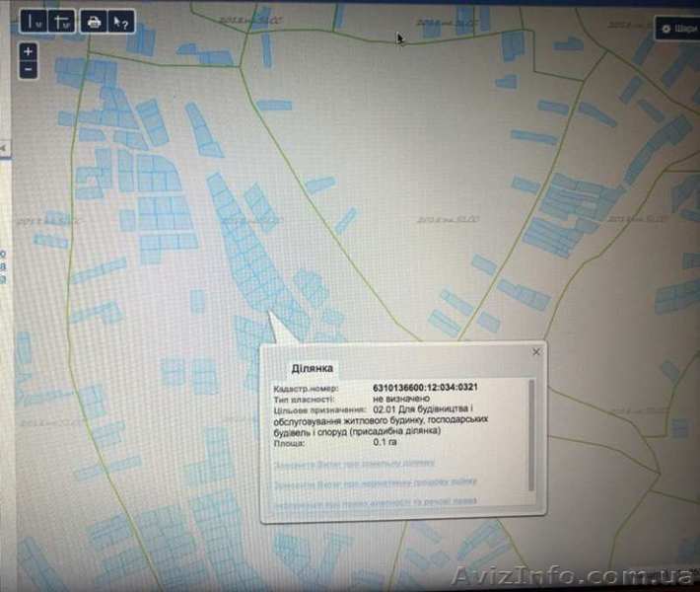The width and height of the screenshot is (700, 592).
Task: Zoom in with the plus button
Action: pos(28,51)
